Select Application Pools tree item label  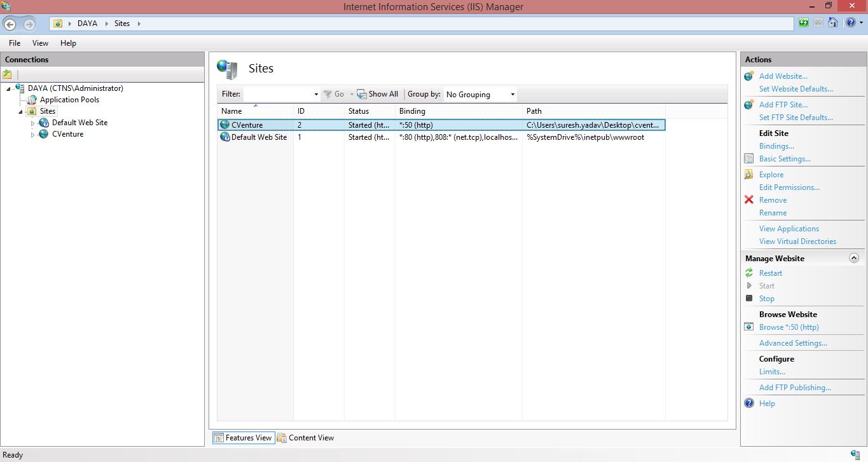[x=69, y=100]
